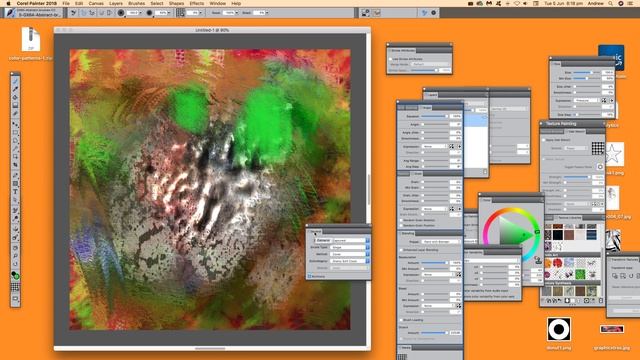Open Expression dropdown in Angle panel
640x360 pixels.
pos(435,146)
